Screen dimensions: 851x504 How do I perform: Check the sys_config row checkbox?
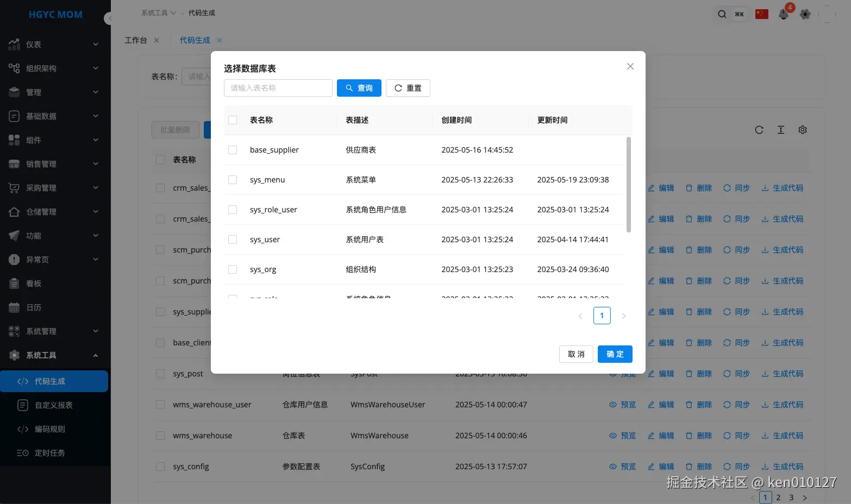pos(160,467)
